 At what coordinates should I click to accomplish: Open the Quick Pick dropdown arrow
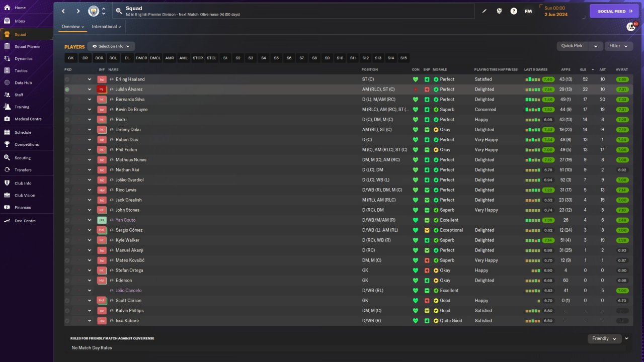tap(596, 46)
